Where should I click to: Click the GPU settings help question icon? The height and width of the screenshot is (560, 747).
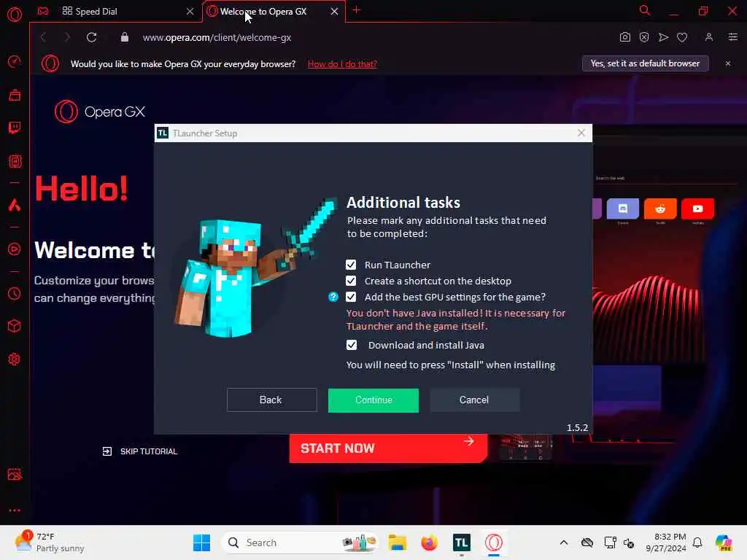click(333, 297)
